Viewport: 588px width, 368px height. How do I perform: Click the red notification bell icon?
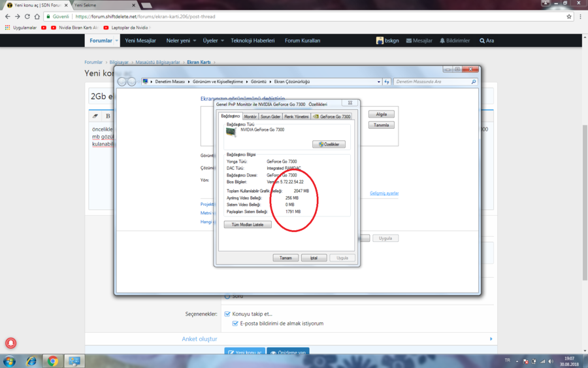tap(10, 343)
